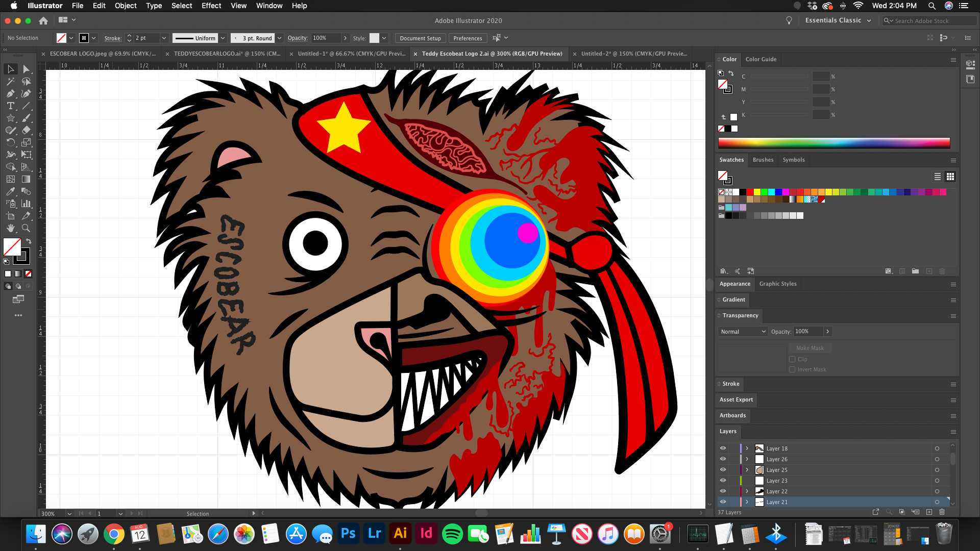
Task: Pick the Eyedropper tool
Action: (x=10, y=192)
